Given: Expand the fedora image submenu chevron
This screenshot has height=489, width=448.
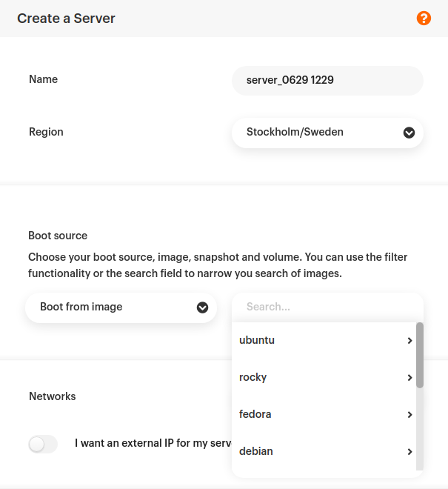Looking at the screenshot, I should coord(409,415).
